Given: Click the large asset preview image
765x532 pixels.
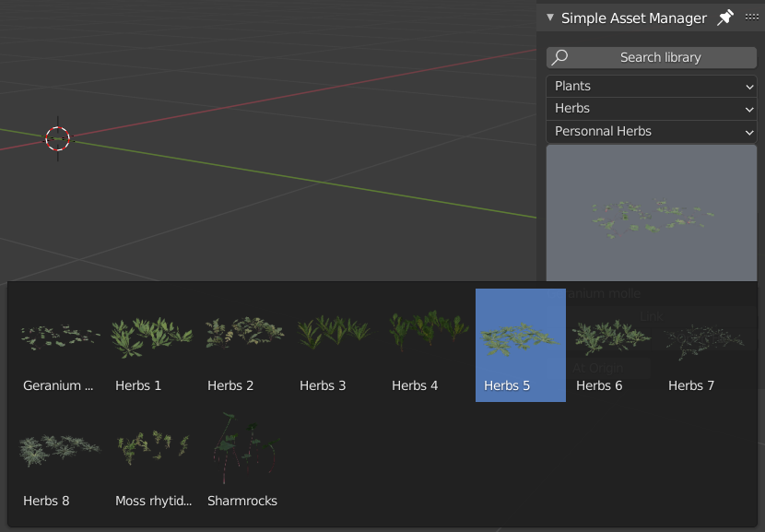Looking at the screenshot, I should coord(652,213).
